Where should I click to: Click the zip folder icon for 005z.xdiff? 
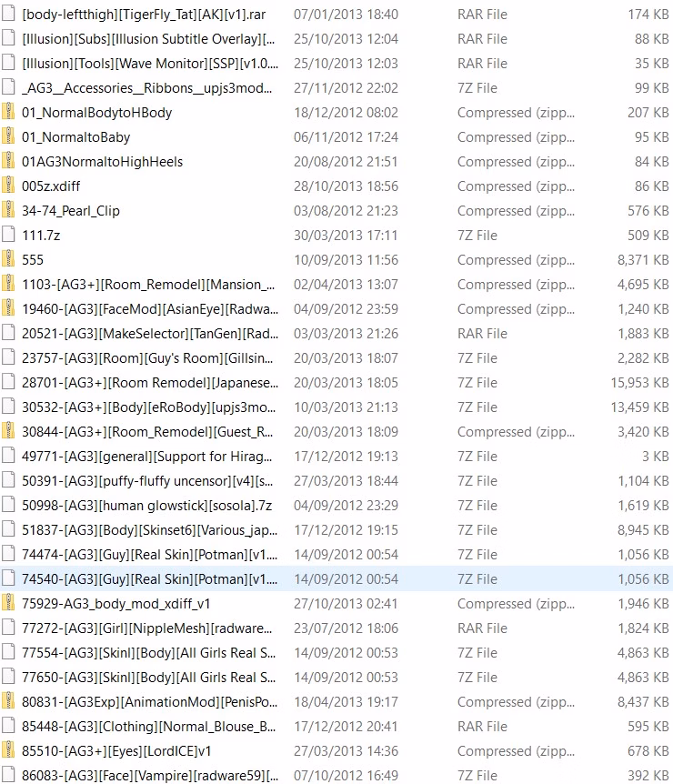[8, 186]
